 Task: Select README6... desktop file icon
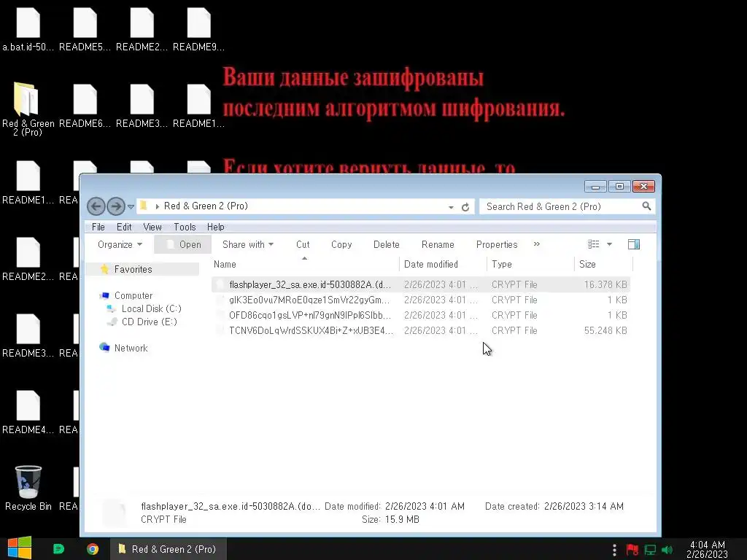(x=85, y=106)
